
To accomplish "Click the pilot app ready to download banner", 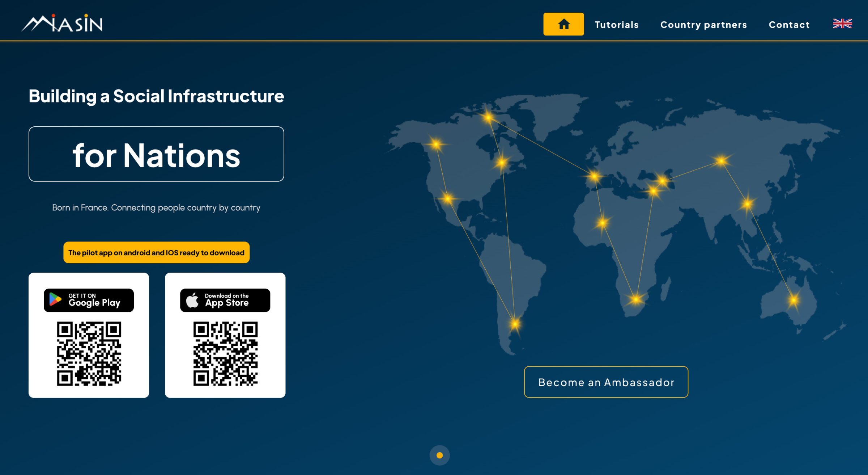I will coord(156,252).
